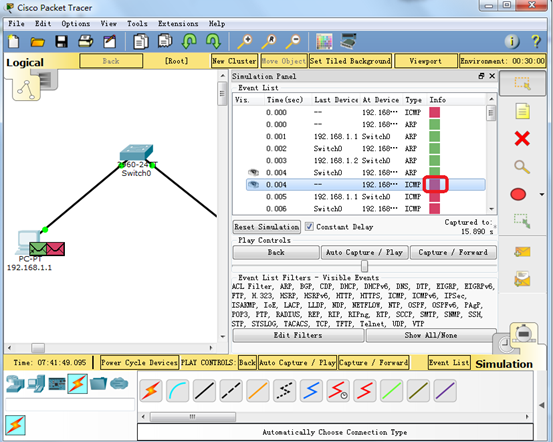
Task: Click the Redo green arrow icon
Action: pyautogui.click(x=213, y=41)
